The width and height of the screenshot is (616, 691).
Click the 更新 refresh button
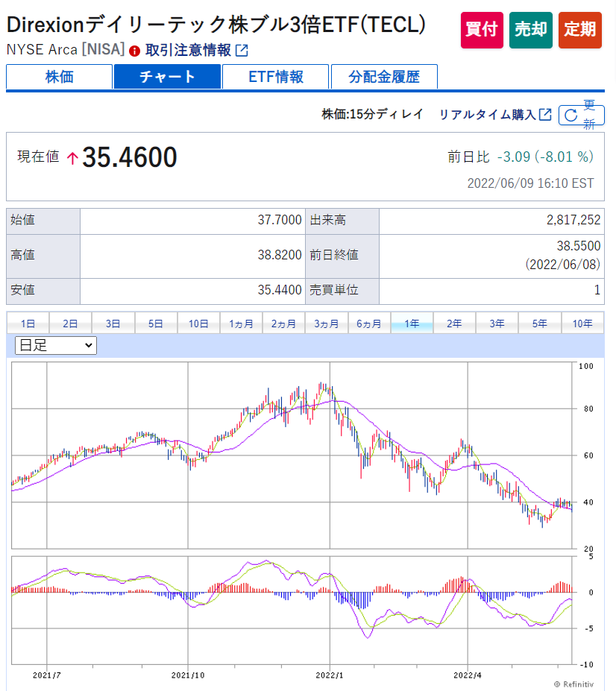(x=581, y=115)
